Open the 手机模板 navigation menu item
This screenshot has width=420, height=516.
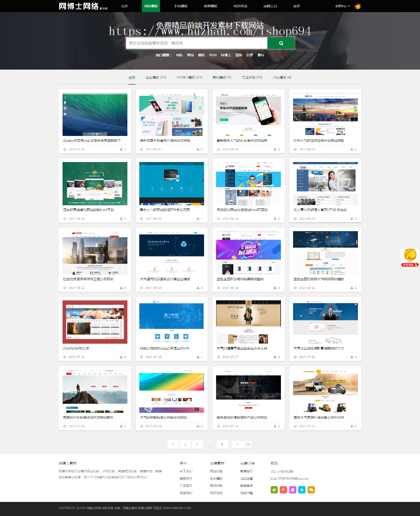tap(181, 6)
